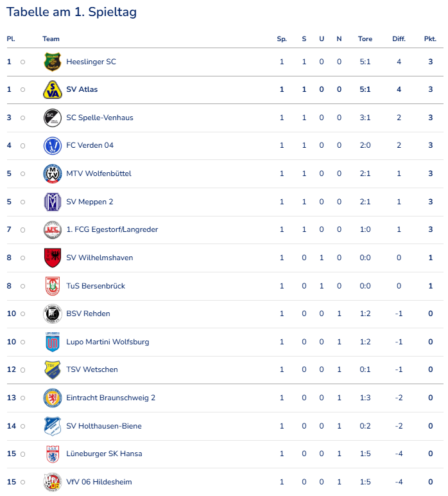
Task: Click the Heeslinger SC club crest
Action: [53, 62]
